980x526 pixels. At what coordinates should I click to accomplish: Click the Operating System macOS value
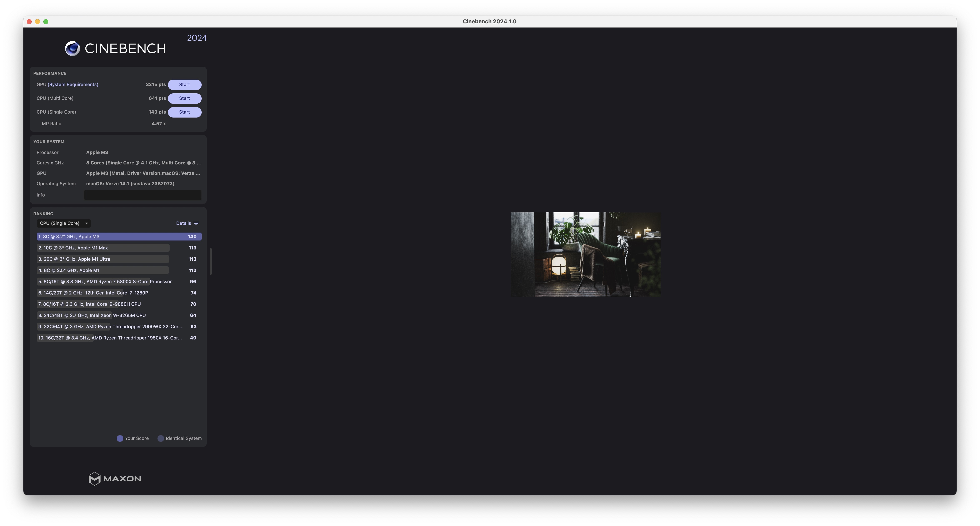coord(130,183)
